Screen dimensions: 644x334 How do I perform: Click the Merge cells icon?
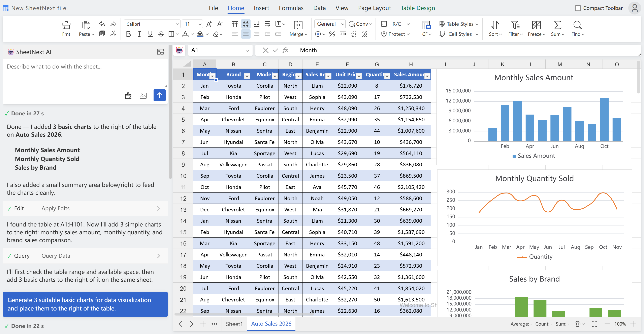(298, 25)
